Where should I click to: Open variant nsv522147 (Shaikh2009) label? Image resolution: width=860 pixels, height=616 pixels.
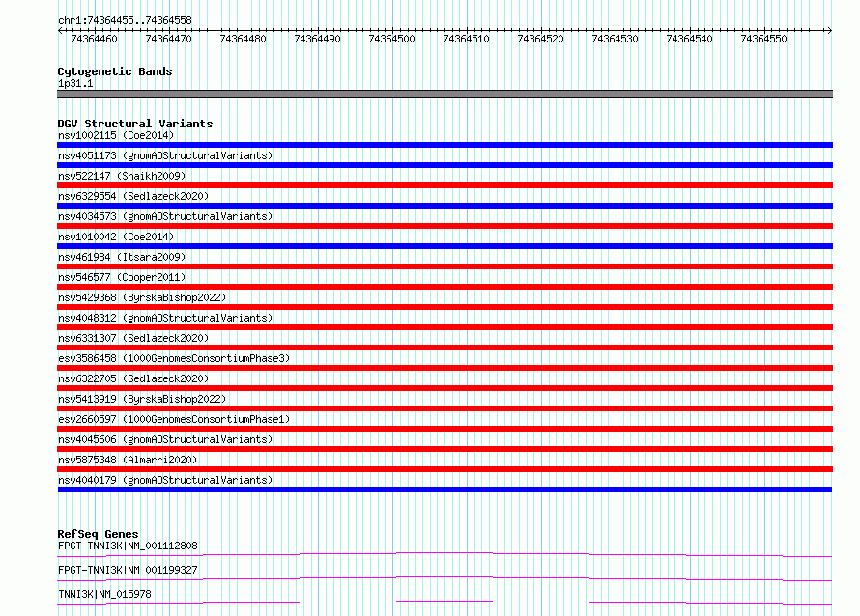[122, 176]
